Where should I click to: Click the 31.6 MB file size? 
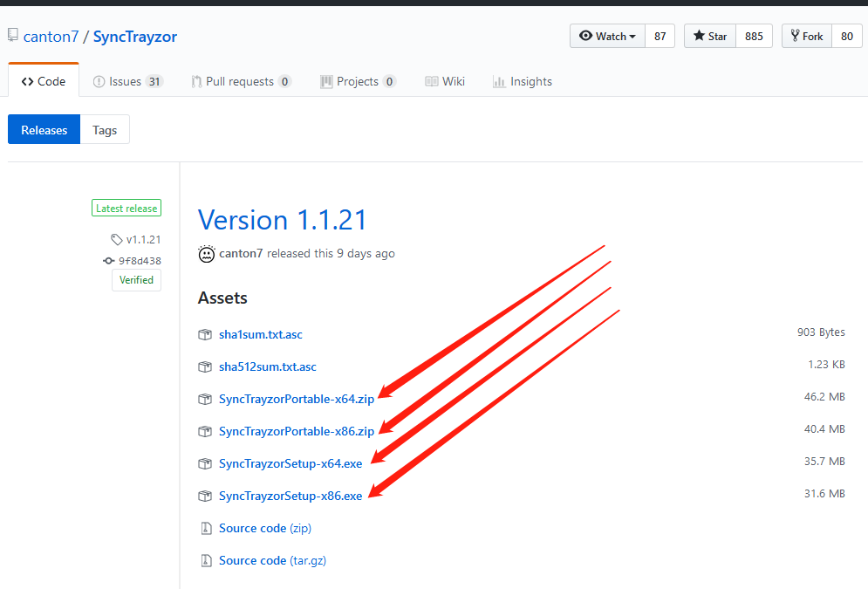(825, 493)
